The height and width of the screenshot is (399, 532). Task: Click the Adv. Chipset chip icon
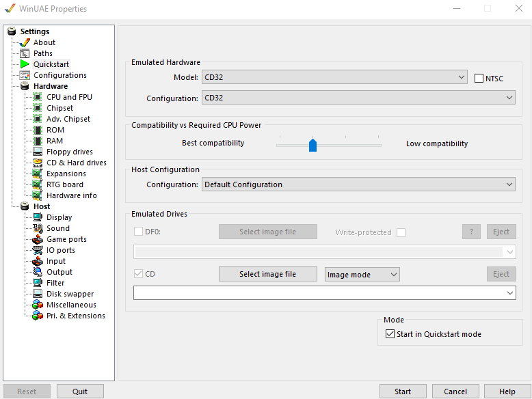[x=38, y=119]
